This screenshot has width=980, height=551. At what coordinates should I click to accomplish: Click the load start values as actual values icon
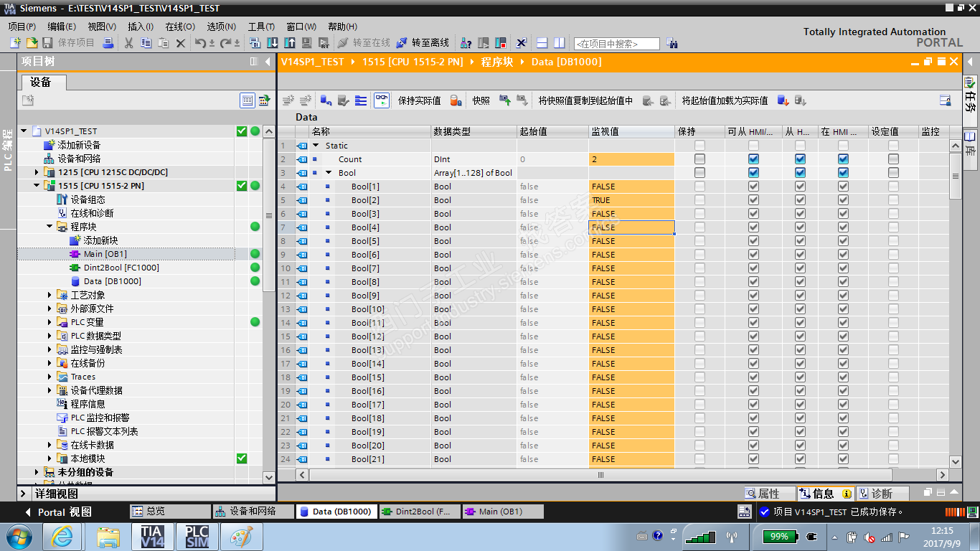tap(783, 100)
